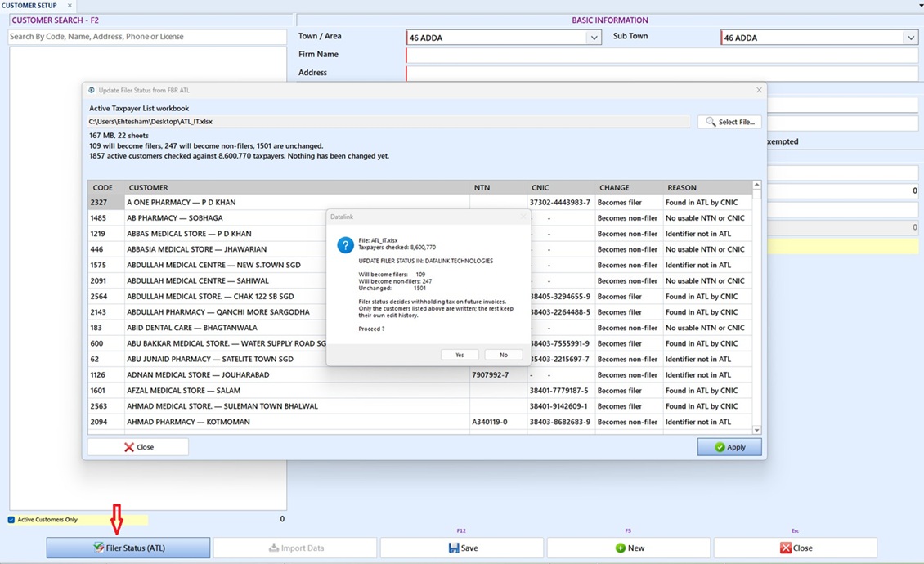Viewport: 924px width, 564px height.
Task: Select row ABID DENTAL CARE — BHAGTANWALA
Action: point(420,328)
